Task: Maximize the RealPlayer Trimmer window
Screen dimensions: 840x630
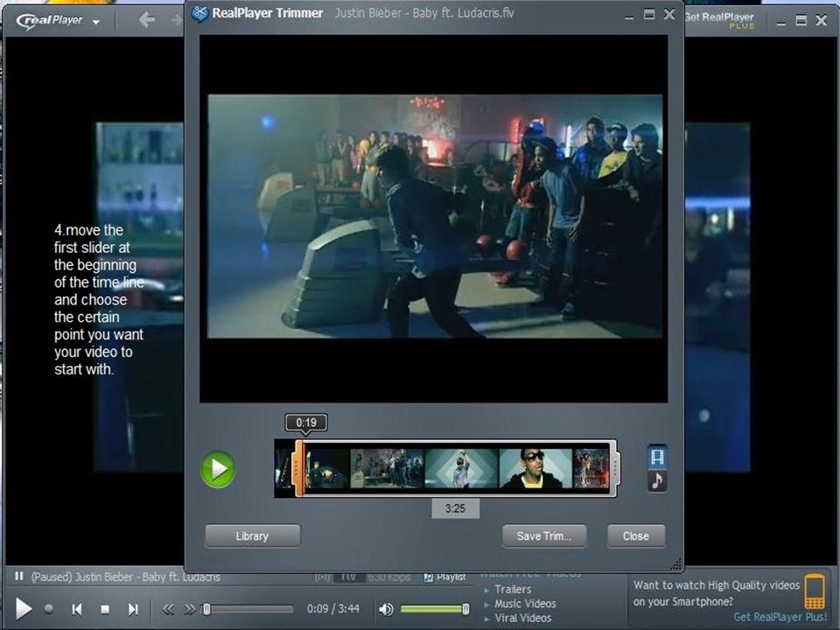Action: point(649,15)
